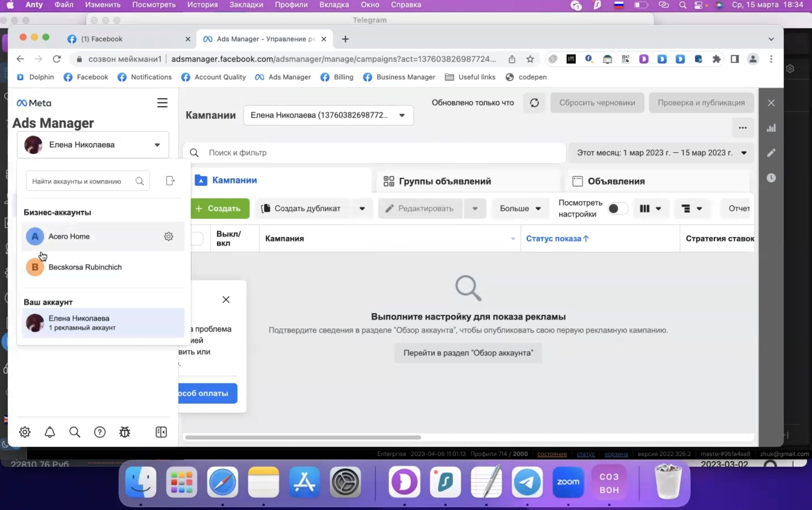812x510 pixels.
Task: Toggle sidebar collapse panel icon
Action: click(x=161, y=432)
